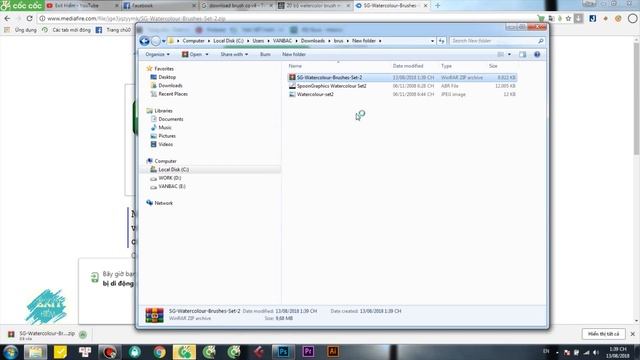This screenshot has width=640, height=360.
Task: Change the view with the Views icon
Action: pos(501,54)
